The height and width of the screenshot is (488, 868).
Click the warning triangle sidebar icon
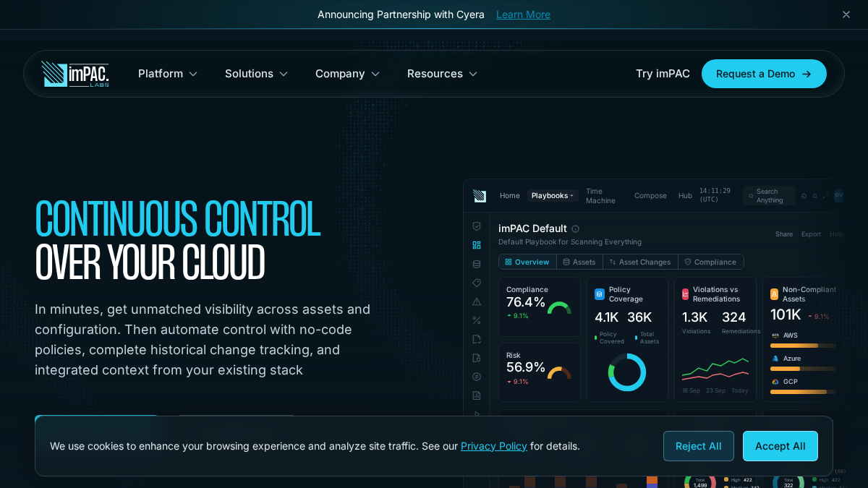point(477,301)
